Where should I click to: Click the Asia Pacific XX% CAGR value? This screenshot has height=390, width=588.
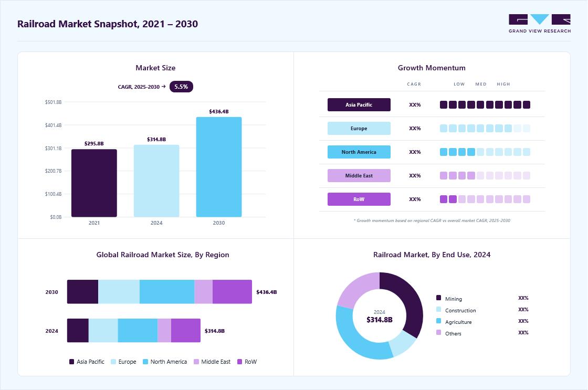tap(415, 104)
